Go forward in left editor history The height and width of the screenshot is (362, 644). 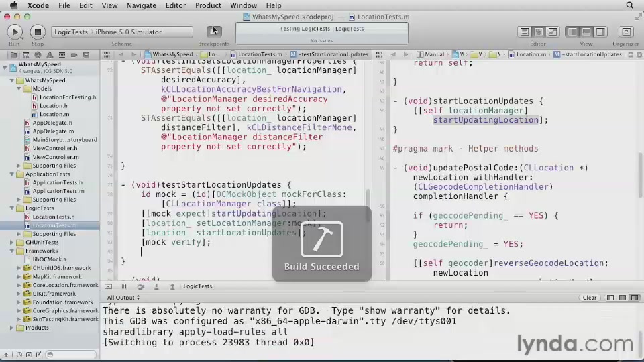tap(133, 54)
